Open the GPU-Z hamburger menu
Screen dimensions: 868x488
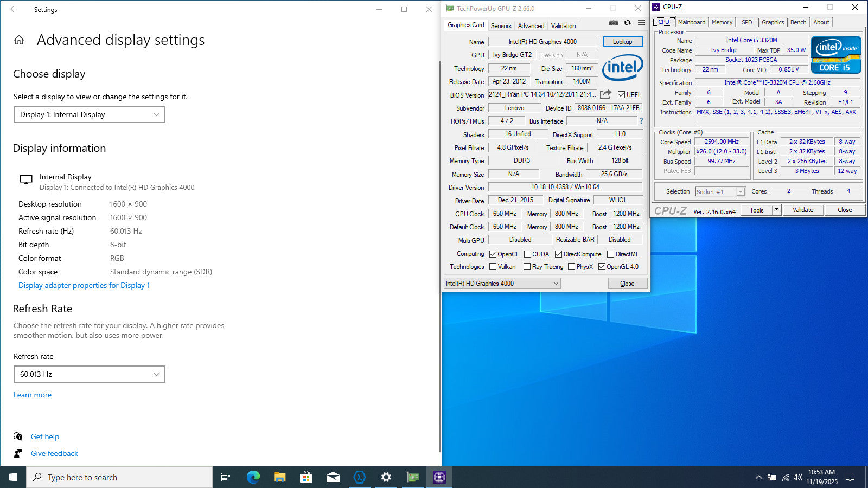point(641,23)
